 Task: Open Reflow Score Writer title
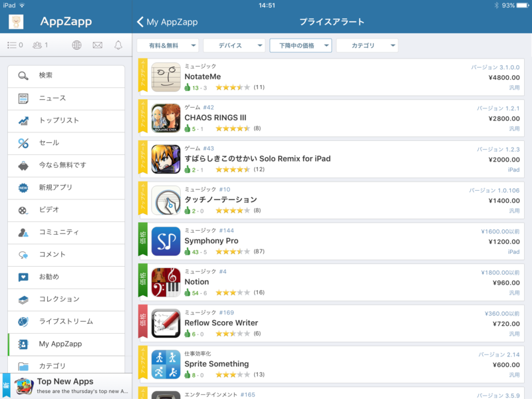point(221,323)
